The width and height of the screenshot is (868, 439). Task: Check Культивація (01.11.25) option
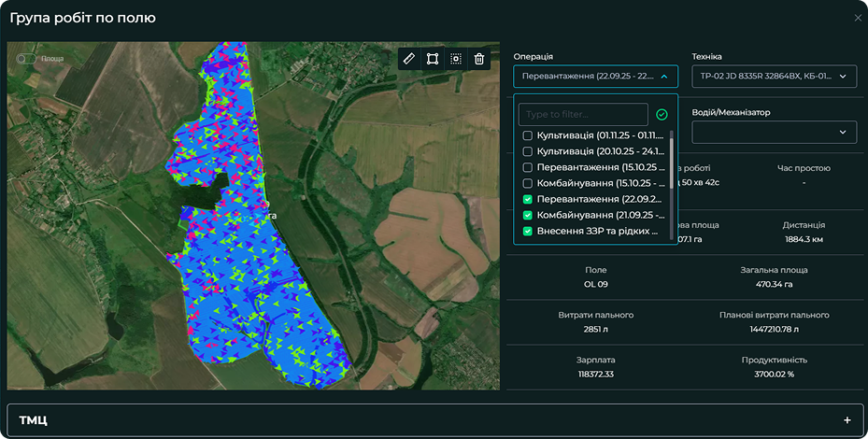point(528,135)
